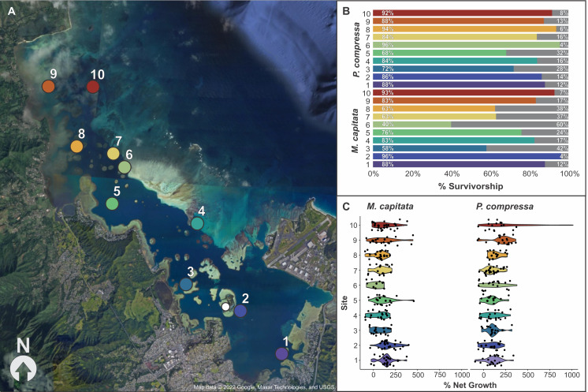Click the '1000' tick under the P. compressa growth axis
This screenshot has width=588, height=392.
571,375
